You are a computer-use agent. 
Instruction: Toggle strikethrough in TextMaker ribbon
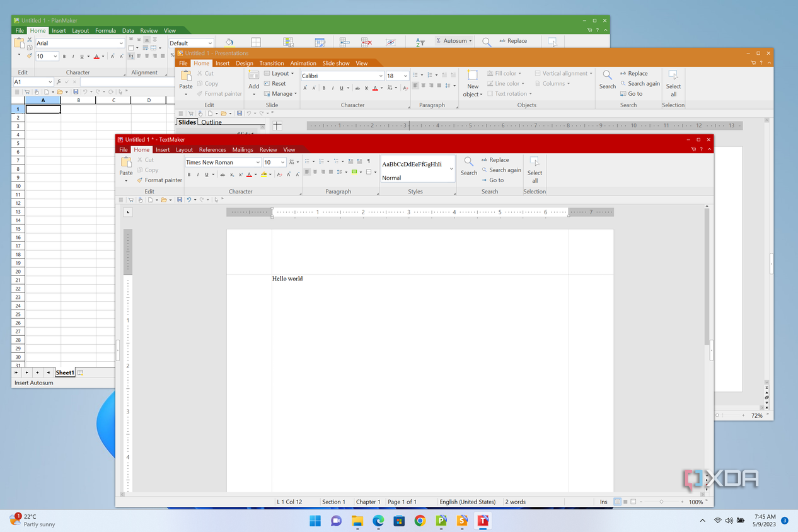click(x=222, y=175)
